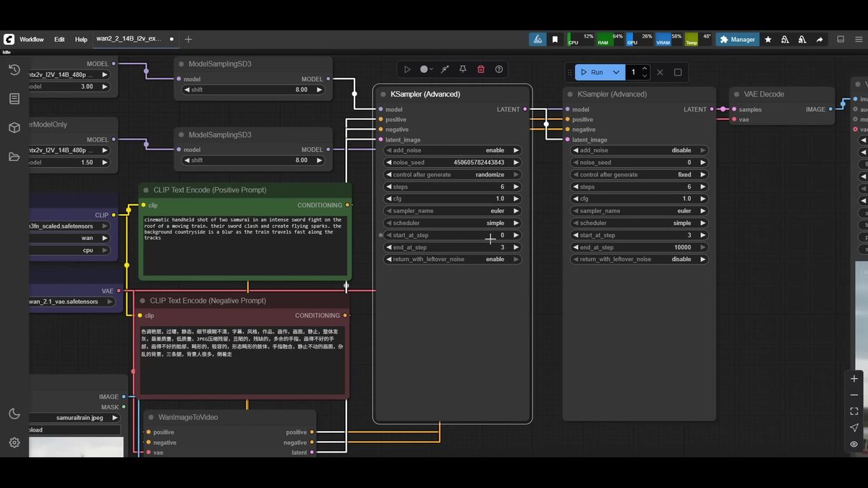
Task: Toggle the bottom panel icon
Action: 841,39
